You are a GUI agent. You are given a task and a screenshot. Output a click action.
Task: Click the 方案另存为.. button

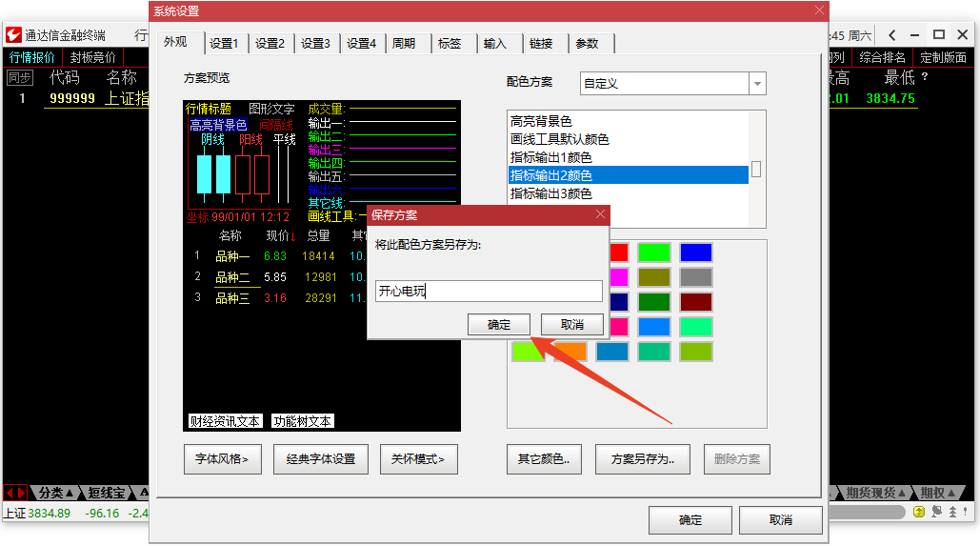click(x=643, y=459)
